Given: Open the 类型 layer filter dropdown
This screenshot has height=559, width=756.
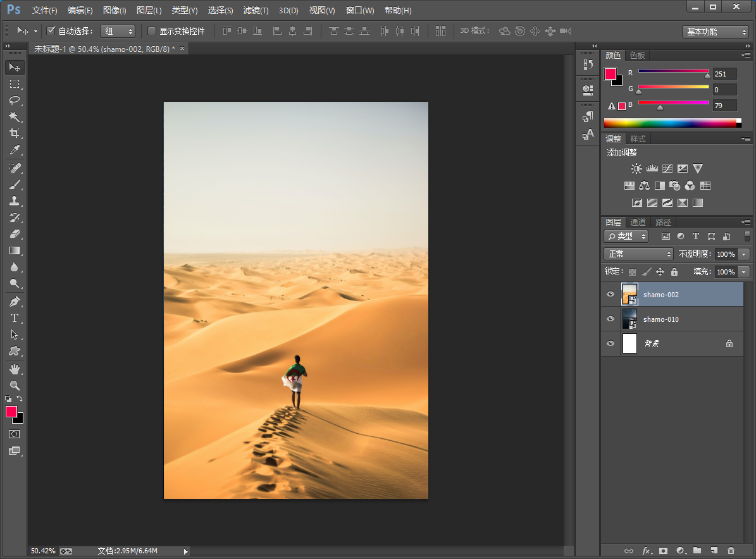Looking at the screenshot, I should [x=626, y=236].
